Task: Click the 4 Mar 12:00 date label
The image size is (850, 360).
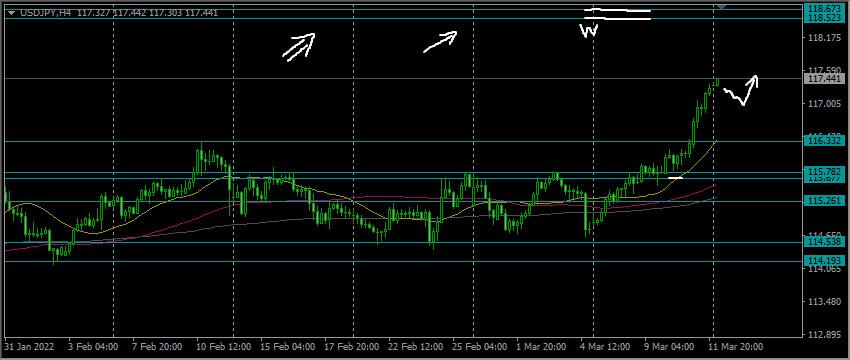Action: pyautogui.click(x=604, y=346)
